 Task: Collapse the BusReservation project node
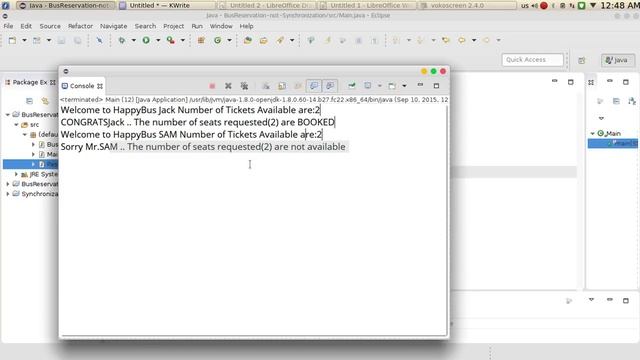[x=8, y=115]
